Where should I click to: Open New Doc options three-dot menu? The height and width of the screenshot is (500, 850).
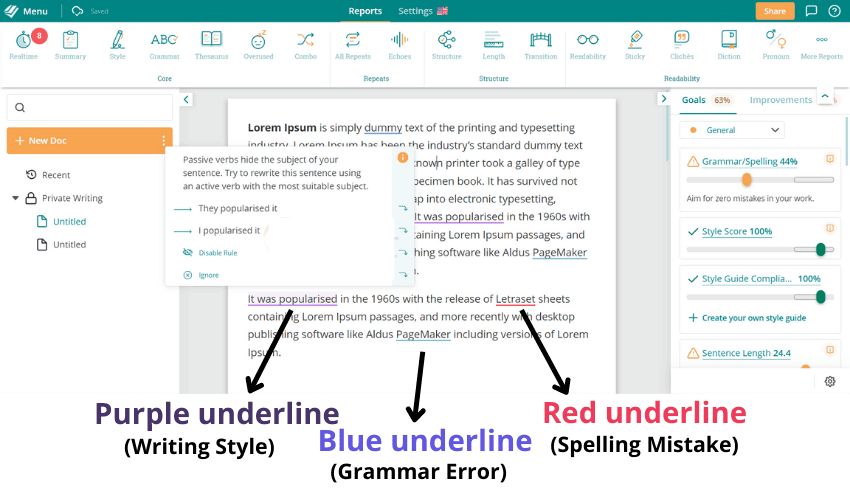[x=163, y=141]
